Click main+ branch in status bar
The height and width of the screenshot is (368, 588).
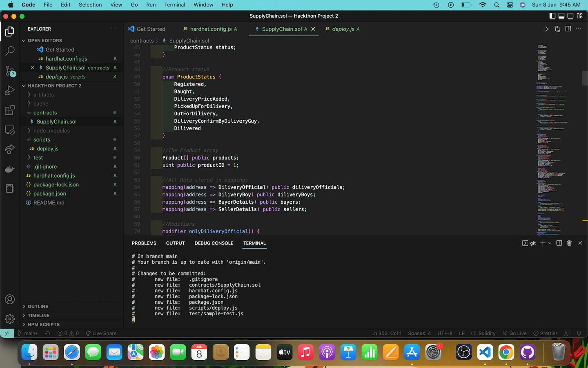coord(28,333)
